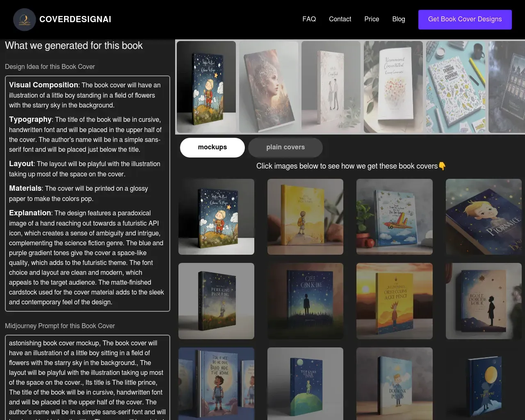Viewport: 525px width, 420px height.
Task: Click the 'Click images below' instruction text
Action: [x=351, y=166]
